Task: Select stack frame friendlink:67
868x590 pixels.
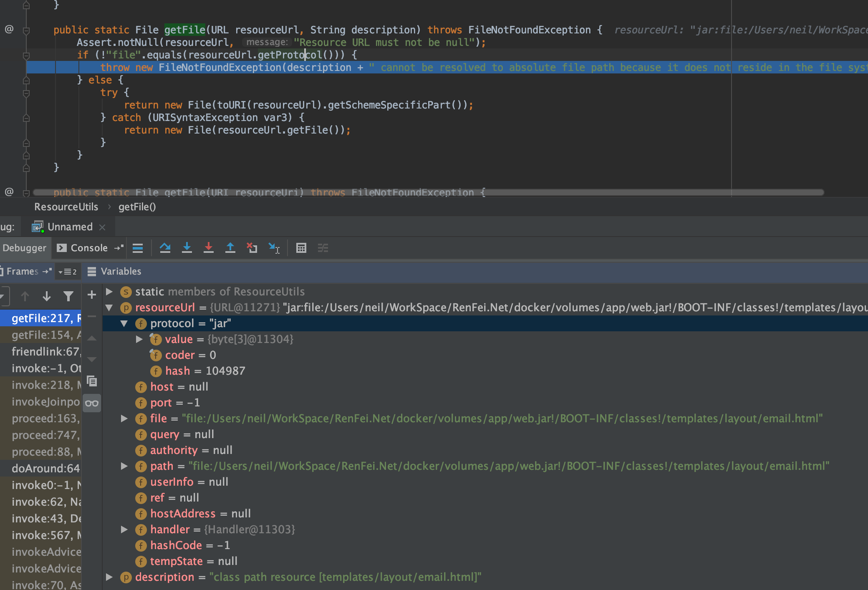Action: [x=40, y=352]
